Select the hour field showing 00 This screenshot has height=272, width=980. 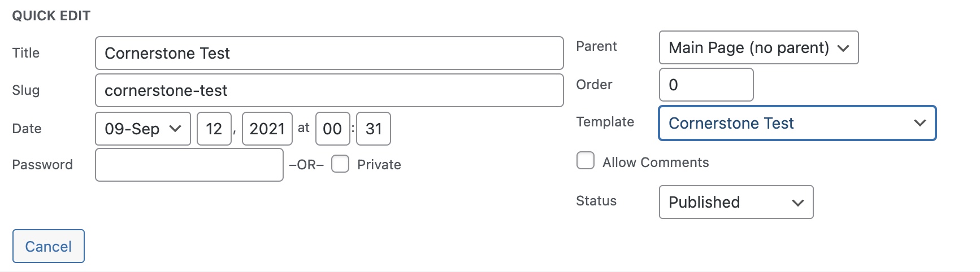pyautogui.click(x=332, y=129)
